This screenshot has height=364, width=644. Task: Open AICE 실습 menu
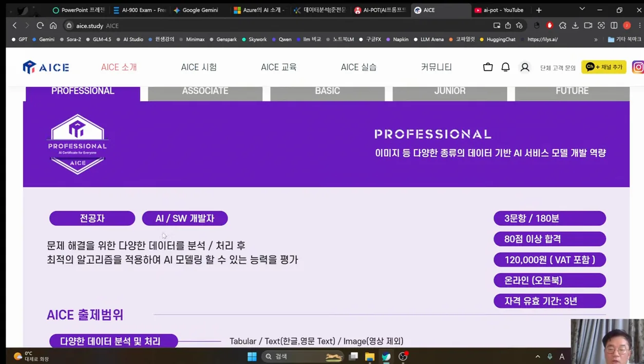pyautogui.click(x=358, y=67)
